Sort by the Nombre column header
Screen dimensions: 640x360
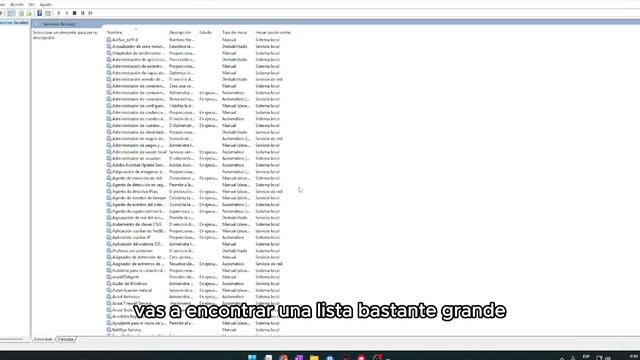click(x=114, y=32)
